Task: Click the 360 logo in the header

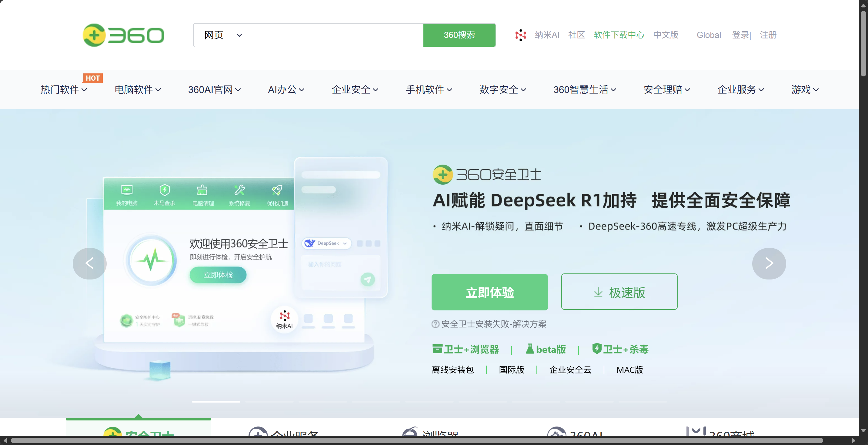Action: [x=123, y=35]
